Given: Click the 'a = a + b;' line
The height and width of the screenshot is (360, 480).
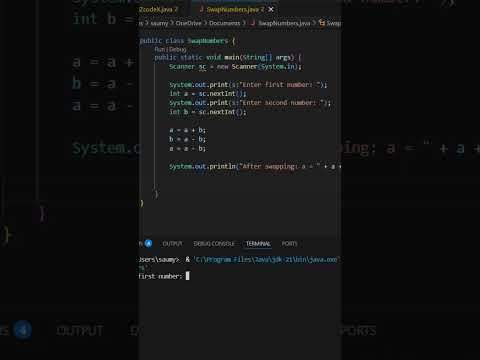Looking at the screenshot, I should (x=187, y=130).
